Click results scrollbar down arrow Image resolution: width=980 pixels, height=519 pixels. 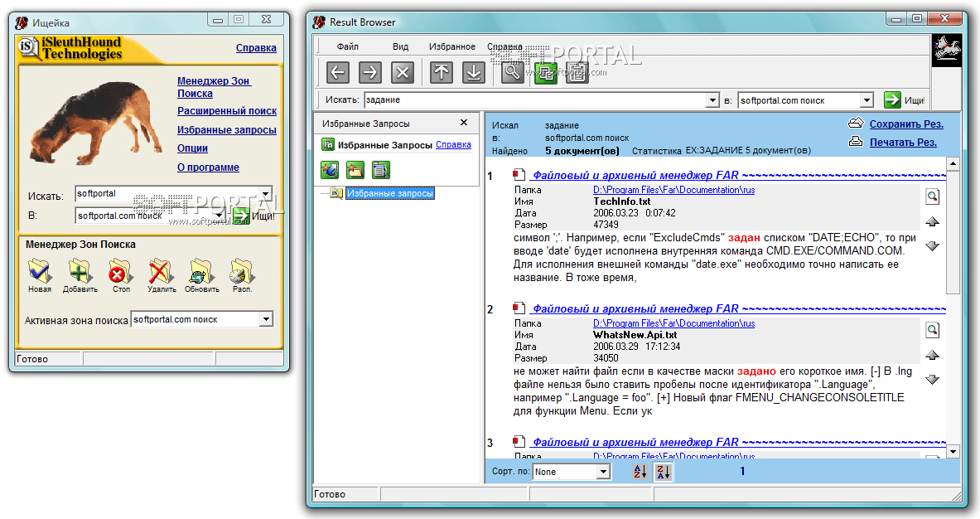click(x=953, y=451)
